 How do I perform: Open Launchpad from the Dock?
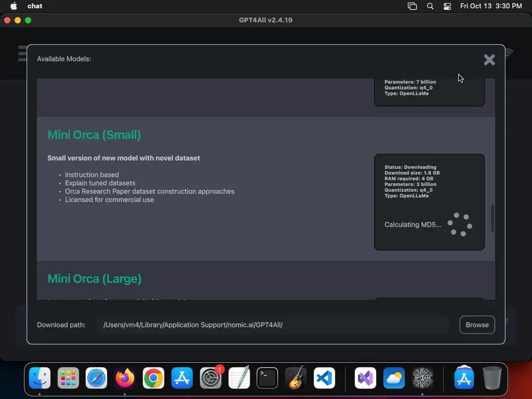(68, 378)
